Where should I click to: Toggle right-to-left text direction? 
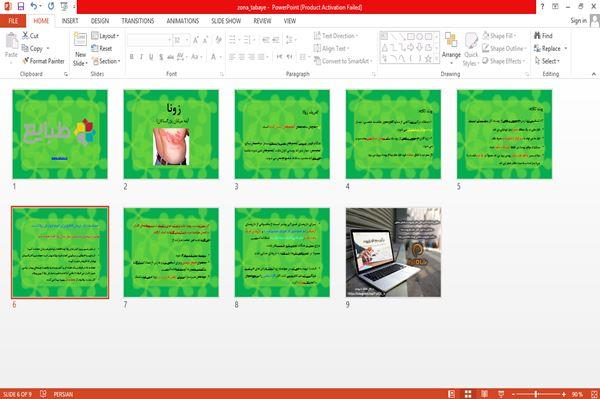pyautogui.click(x=290, y=57)
